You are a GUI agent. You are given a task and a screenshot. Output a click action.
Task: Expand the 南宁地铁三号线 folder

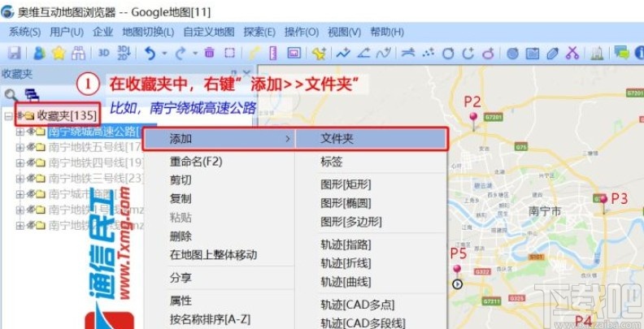pyautogui.click(x=20, y=179)
